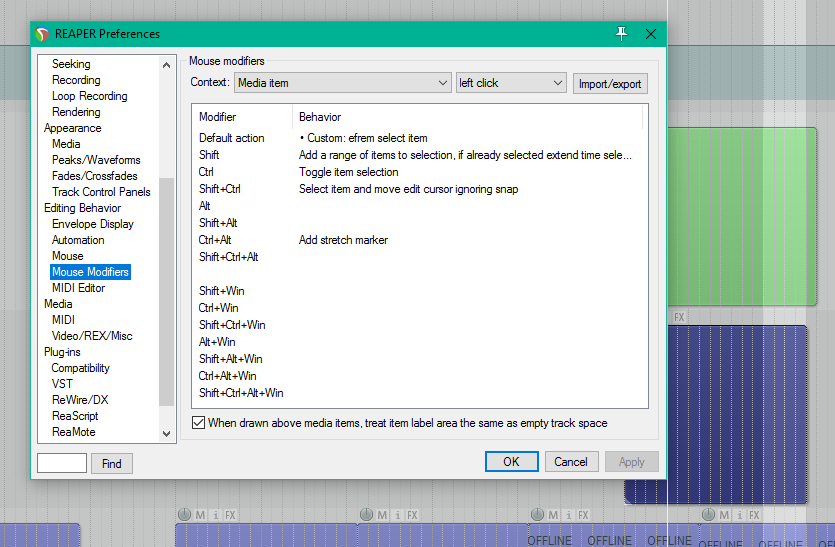The width and height of the screenshot is (835, 547).
Task: Open info 'i' on leftmost bottom item
Action: pos(216,515)
